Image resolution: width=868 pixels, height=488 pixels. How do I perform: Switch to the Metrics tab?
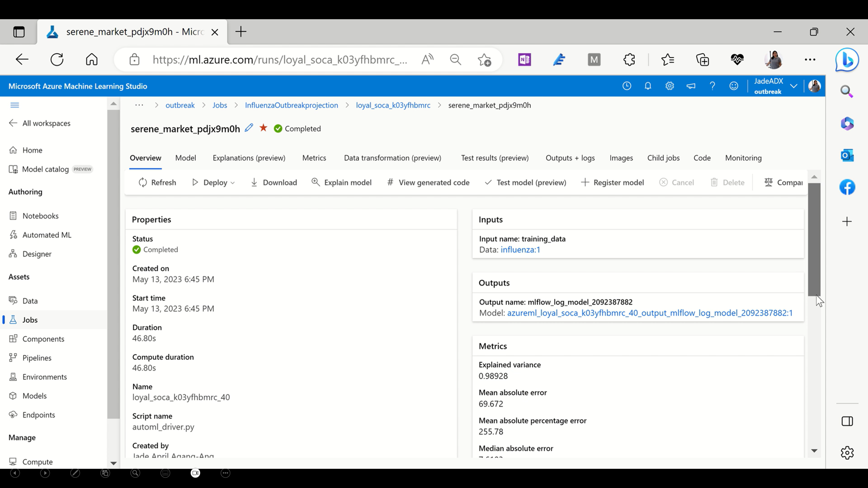[x=314, y=158]
